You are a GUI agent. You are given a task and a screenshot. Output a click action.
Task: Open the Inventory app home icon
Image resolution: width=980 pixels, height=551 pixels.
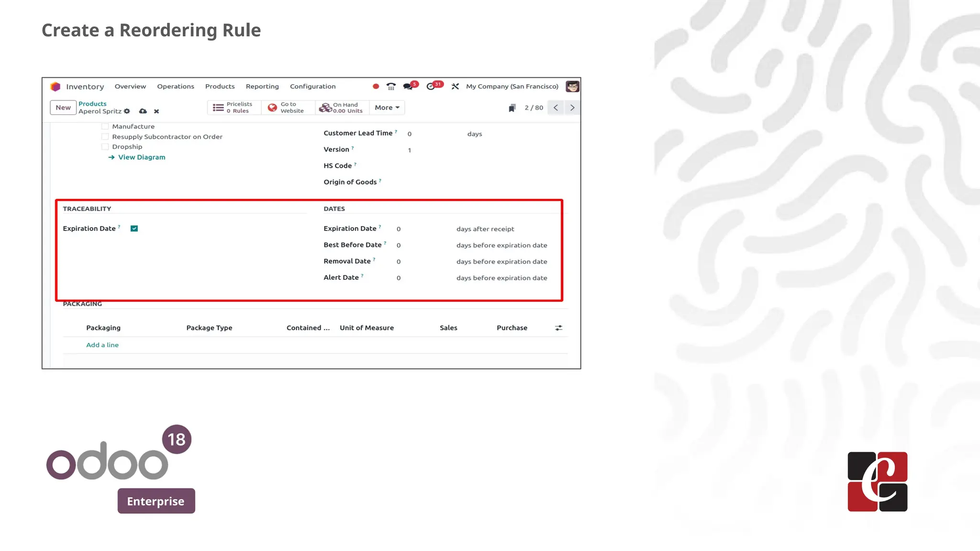coord(56,87)
